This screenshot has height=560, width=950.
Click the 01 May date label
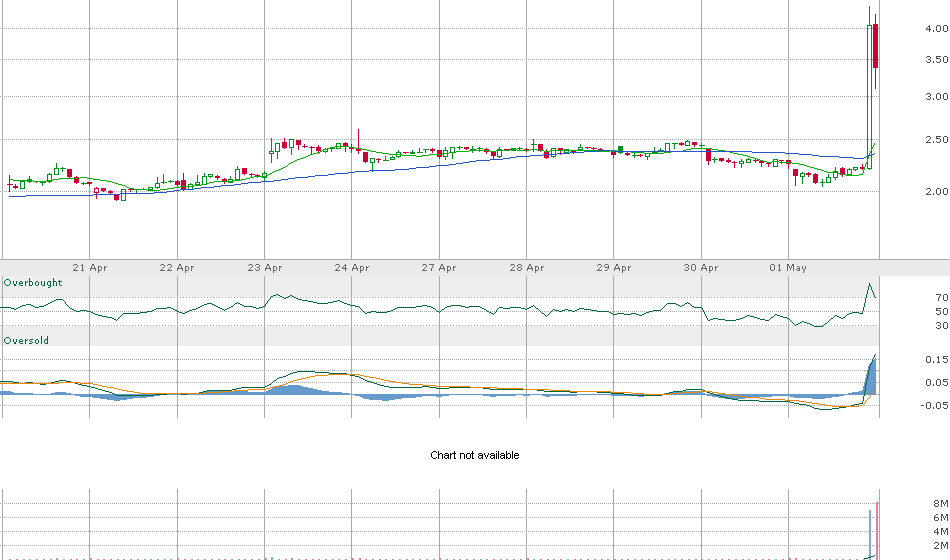788,267
